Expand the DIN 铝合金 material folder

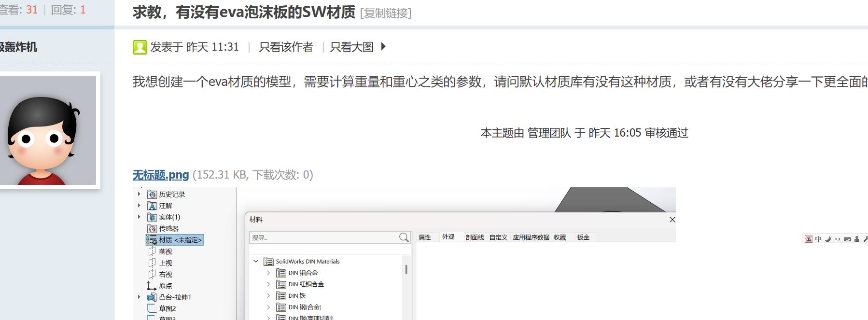pos(268,273)
